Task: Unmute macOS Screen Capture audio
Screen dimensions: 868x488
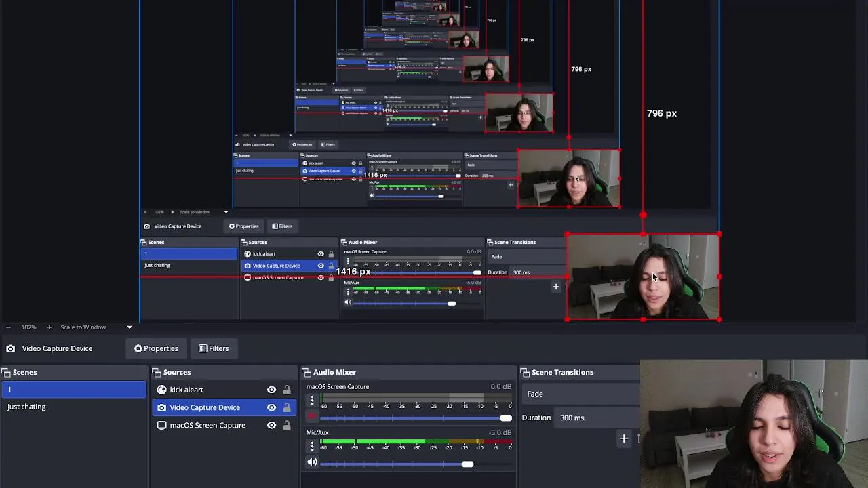Action: [312, 418]
